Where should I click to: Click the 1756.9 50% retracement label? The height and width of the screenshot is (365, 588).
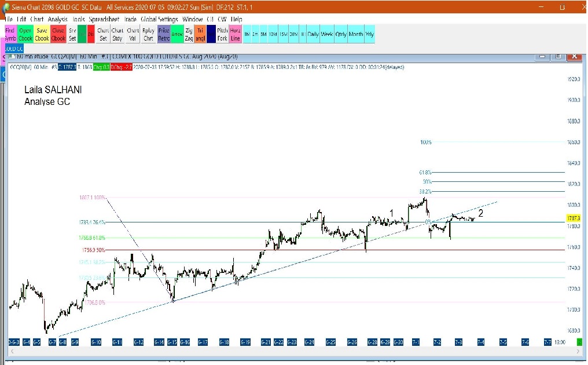[x=93, y=250]
